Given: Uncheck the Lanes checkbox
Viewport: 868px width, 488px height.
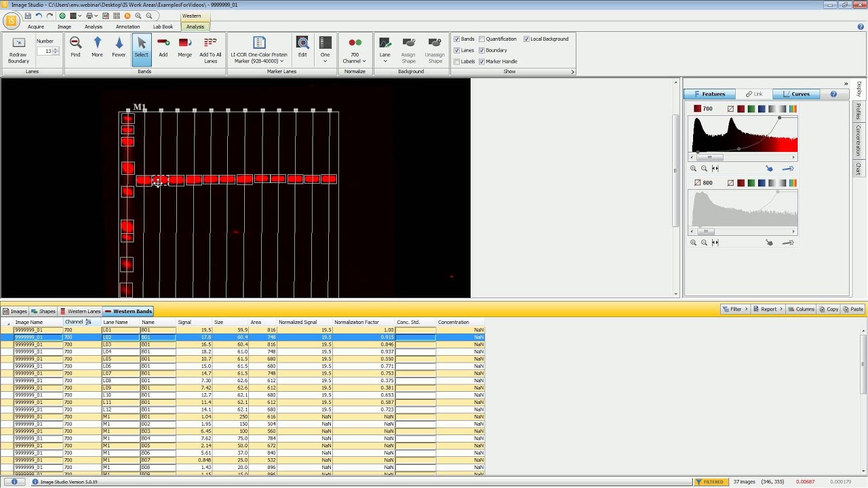Looking at the screenshot, I should 457,50.
